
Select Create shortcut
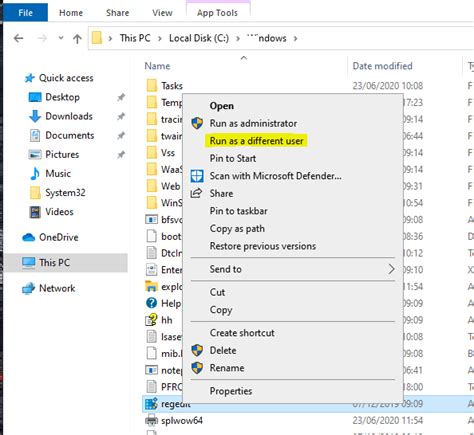[242, 333]
